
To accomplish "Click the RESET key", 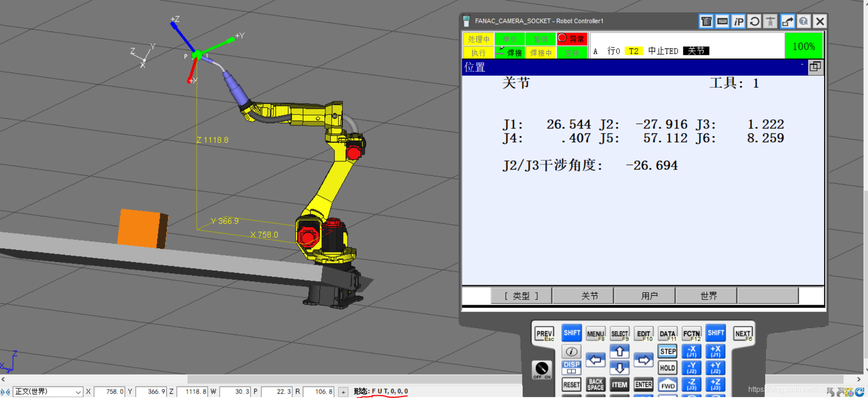I will pos(572,385).
